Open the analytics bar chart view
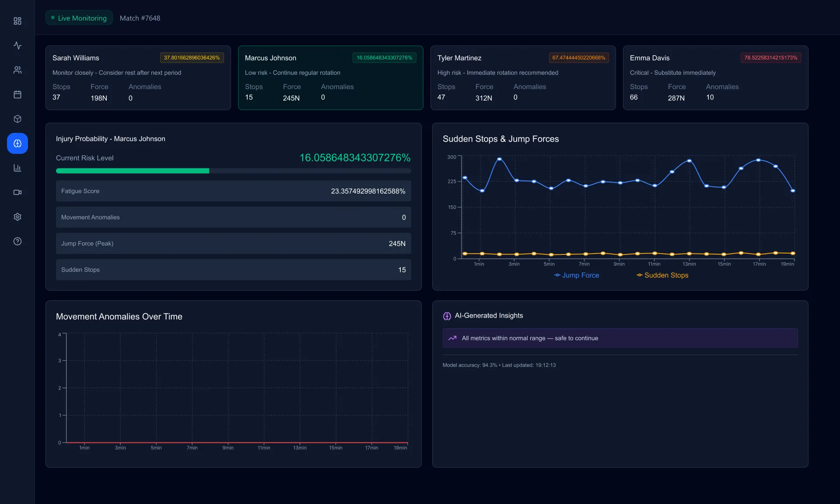This screenshot has width=840, height=504. point(17,168)
